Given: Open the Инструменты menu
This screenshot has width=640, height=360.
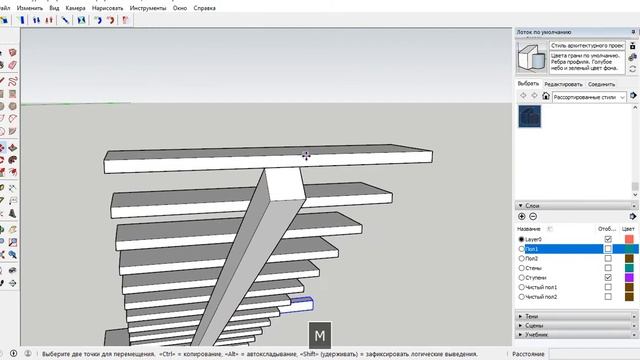Looking at the screenshot, I should 148,8.
